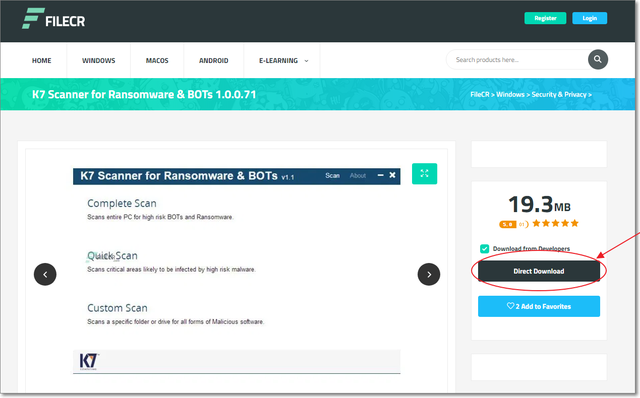Screen dimensions: 640x398
Task: Click the heart icon in Favorites button
Action: click(510, 306)
